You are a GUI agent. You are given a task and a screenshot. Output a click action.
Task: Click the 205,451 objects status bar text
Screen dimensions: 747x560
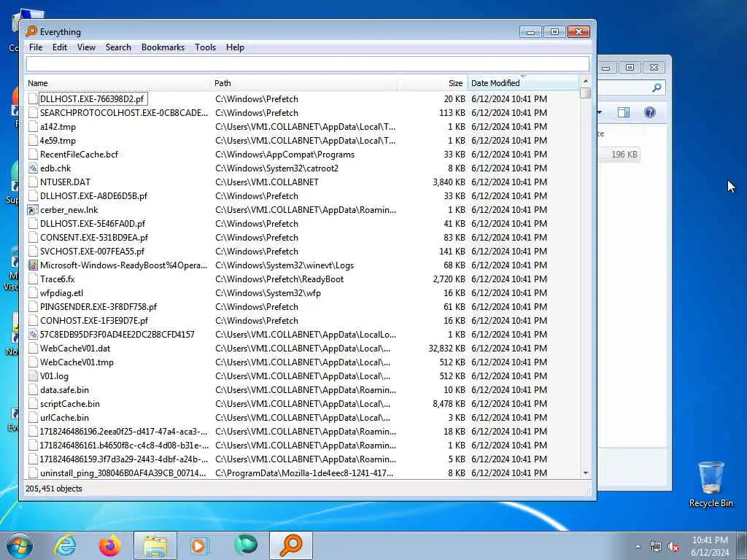click(53, 489)
